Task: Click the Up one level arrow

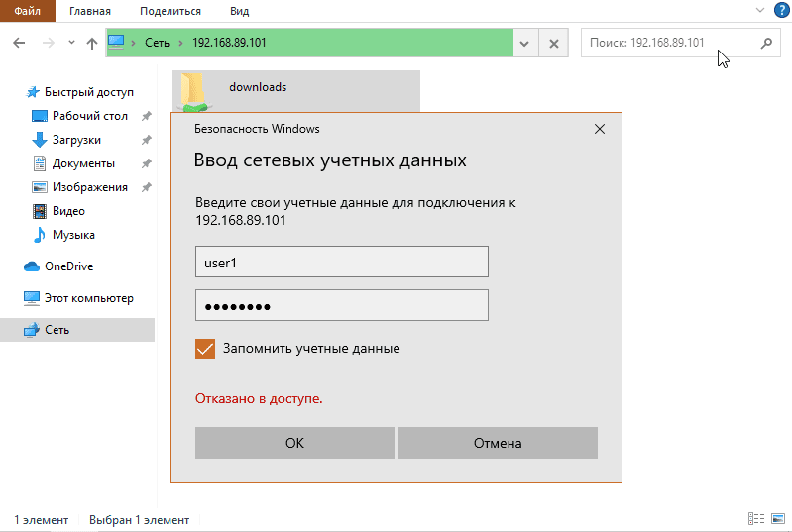Action: 92,44
